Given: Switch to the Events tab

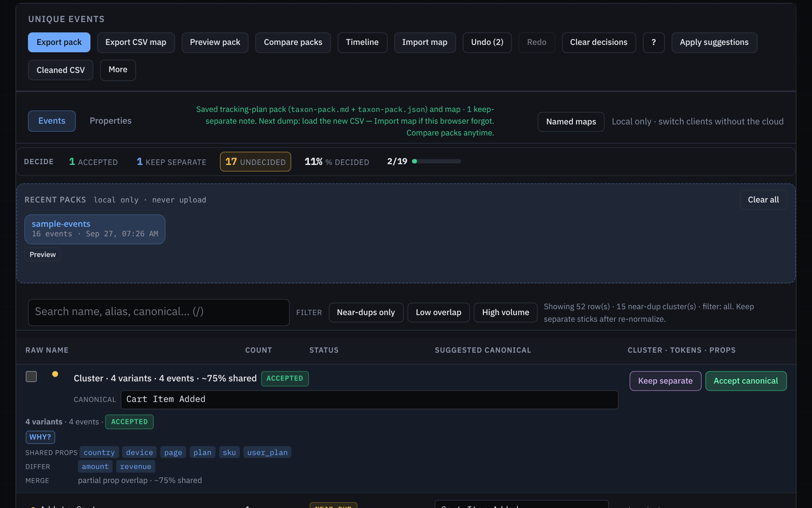Looking at the screenshot, I should pyautogui.click(x=52, y=121).
